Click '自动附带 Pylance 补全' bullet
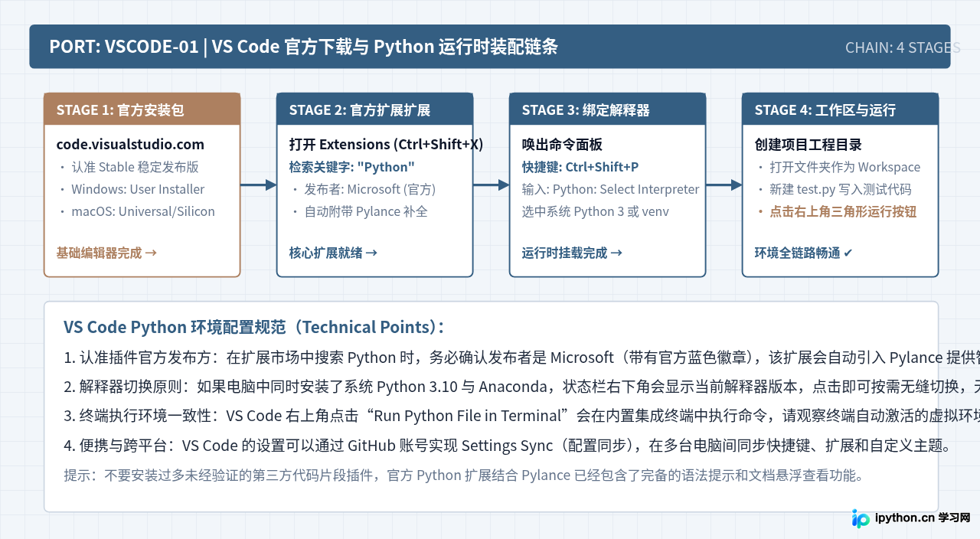This screenshot has height=539, width=980. coord(358,211)
